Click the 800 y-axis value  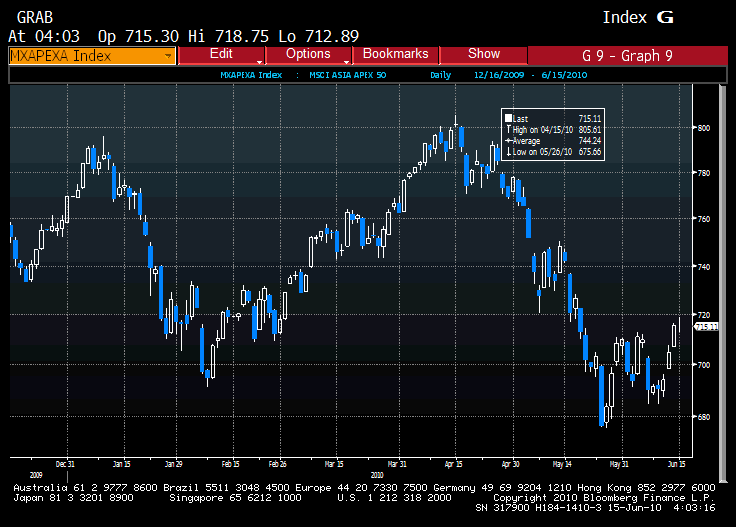point(704,128)
